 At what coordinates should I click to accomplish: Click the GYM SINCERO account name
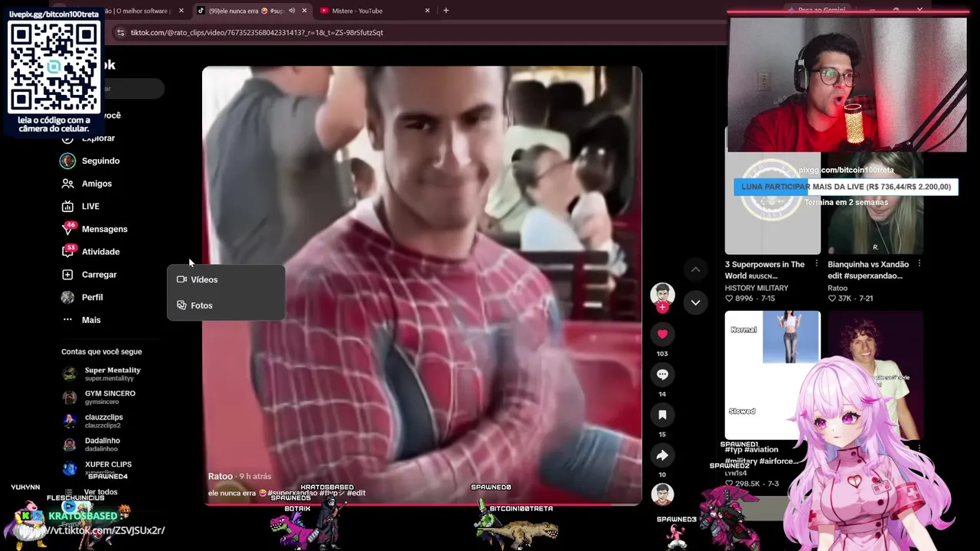click(x=110, y=393)
